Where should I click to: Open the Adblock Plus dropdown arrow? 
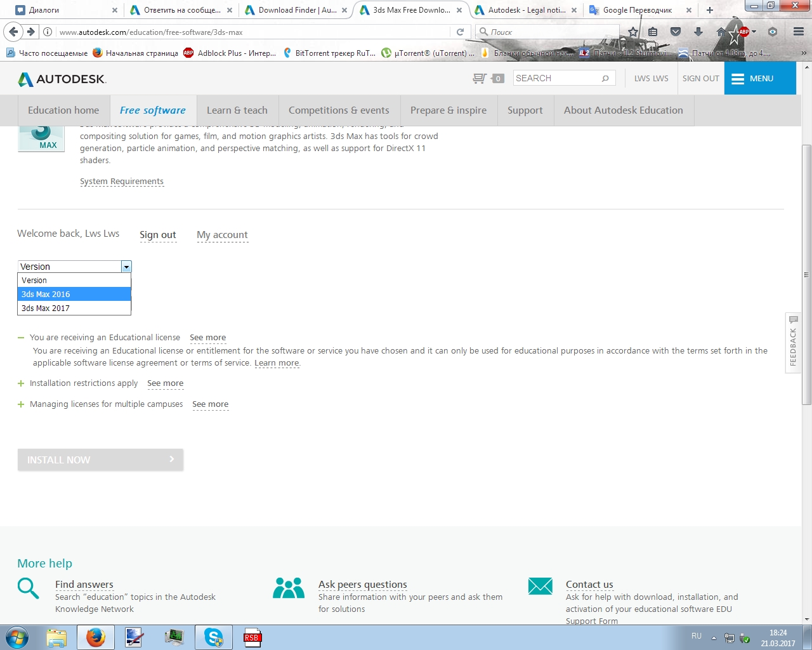pyautogui.click(x=754, y=32)
